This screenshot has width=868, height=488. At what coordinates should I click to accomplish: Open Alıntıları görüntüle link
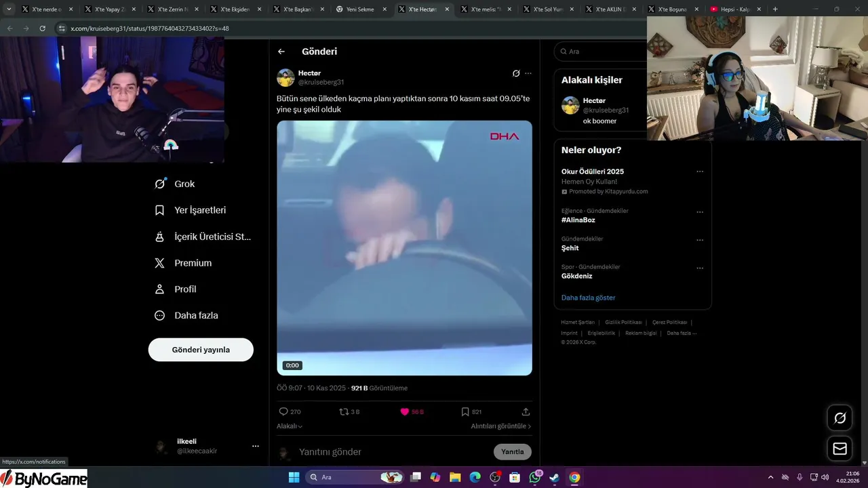(501, 426)
